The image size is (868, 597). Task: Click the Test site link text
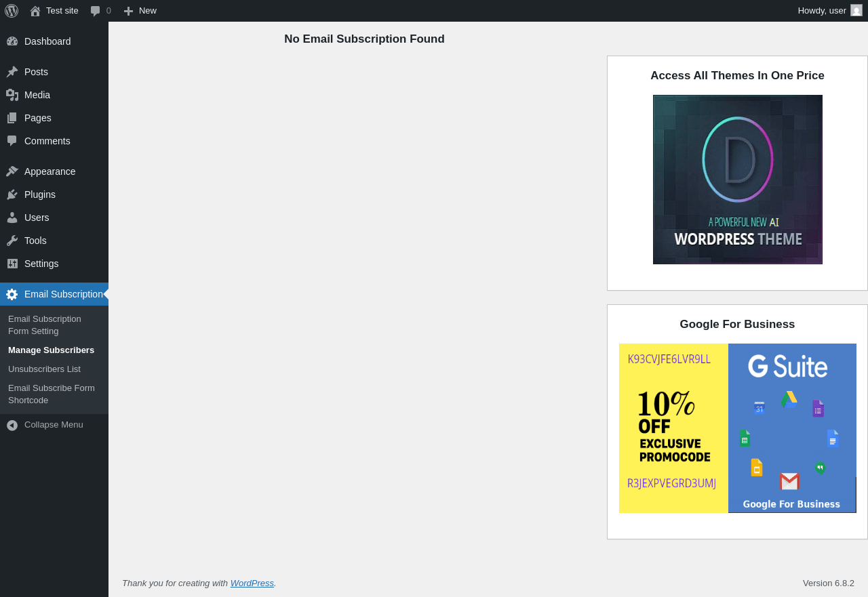click(x=62, y=11)
